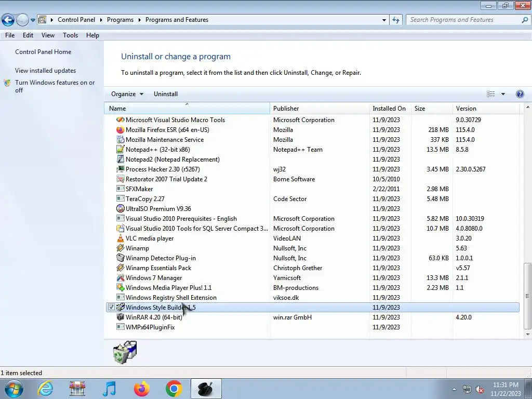The width and height of the screenshot is (532, 399).
Task: Expand the arrow after Control Panel breadcrumb
Action: click(x=101, y=20)
